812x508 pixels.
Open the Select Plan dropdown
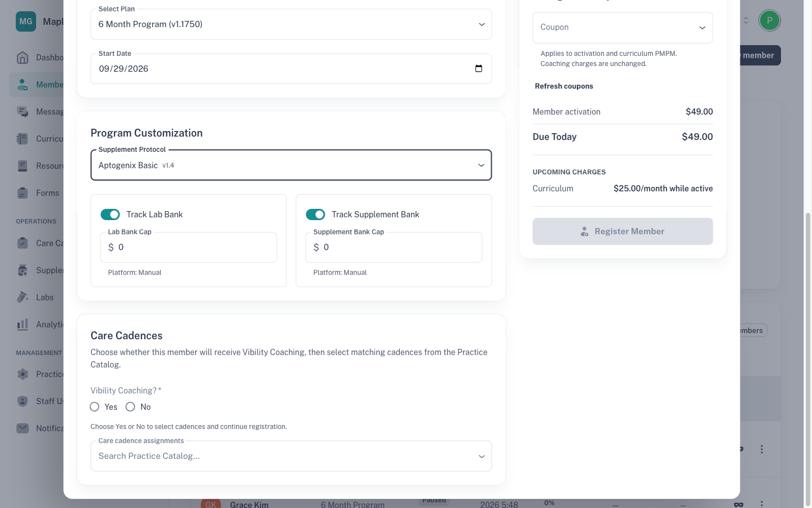[291, 24]
